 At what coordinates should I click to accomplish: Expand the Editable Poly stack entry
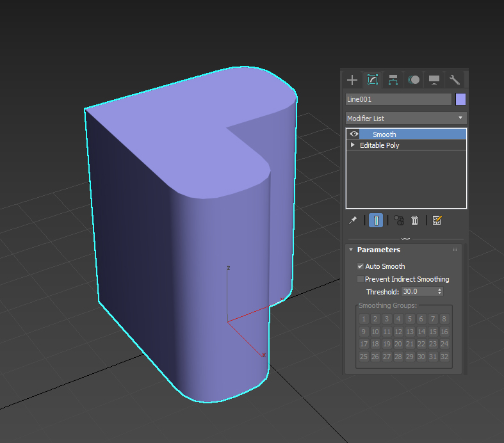[353, 145]
